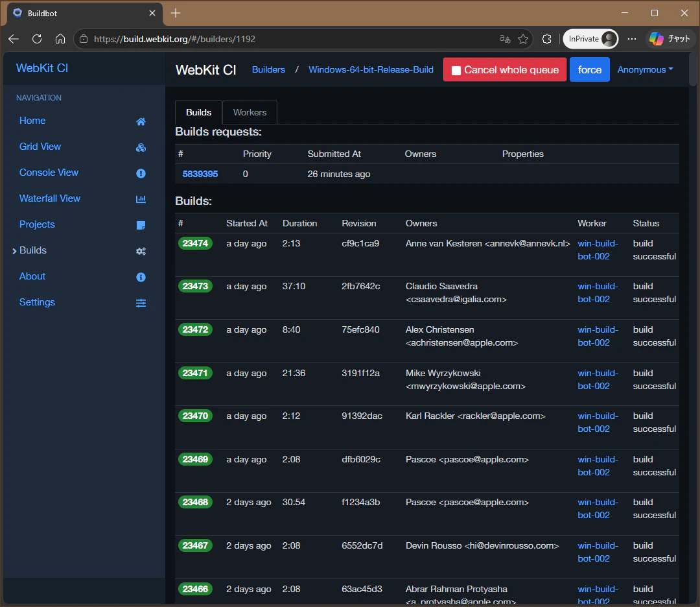
Task: Click duration 30:54 cell
Action: click(x=294, y=502)
